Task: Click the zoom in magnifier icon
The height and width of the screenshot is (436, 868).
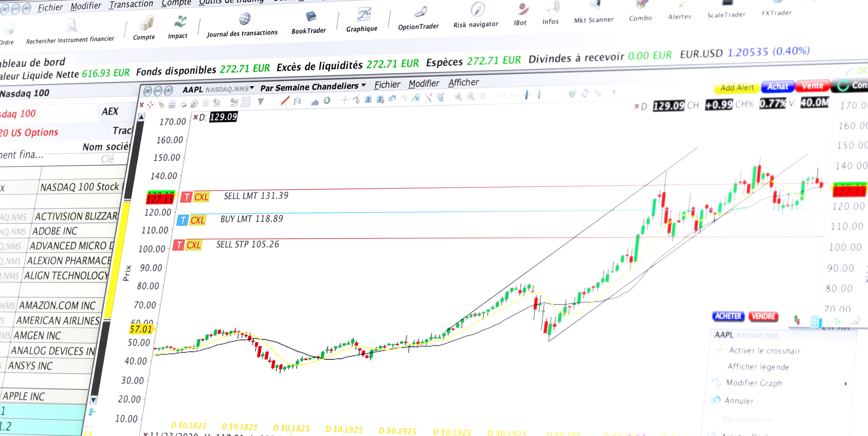Action: point(458,97)
